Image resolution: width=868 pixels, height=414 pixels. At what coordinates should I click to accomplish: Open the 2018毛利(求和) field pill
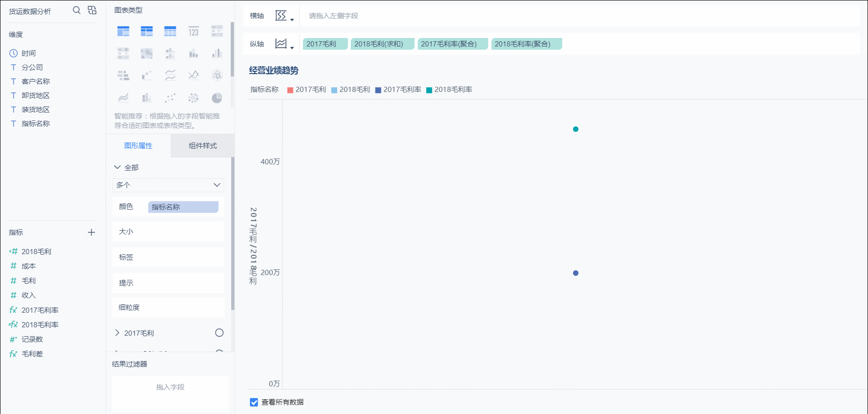[383, 44]
